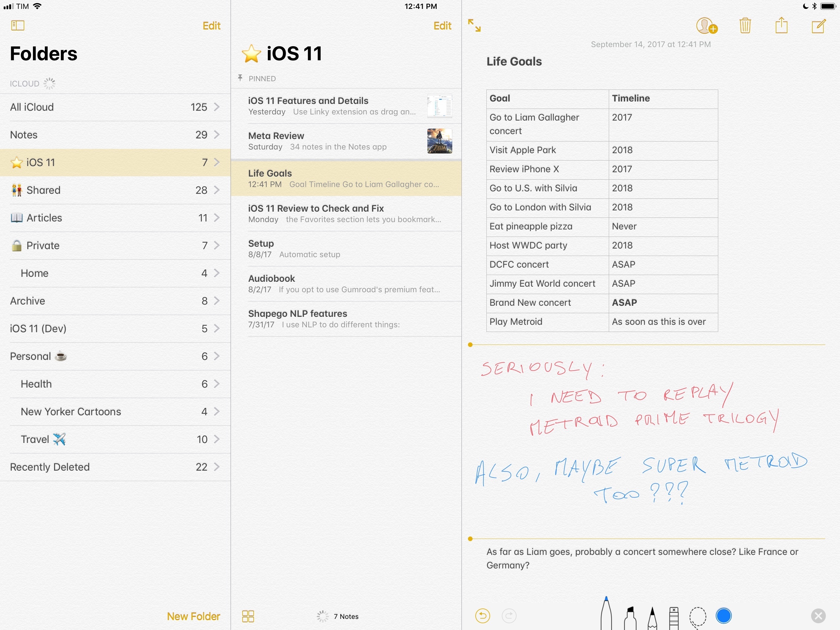The height and width of the screenshot is (630, 840).
Task: Tap the Visit Apple Park table cell
Action: (548, 150)
